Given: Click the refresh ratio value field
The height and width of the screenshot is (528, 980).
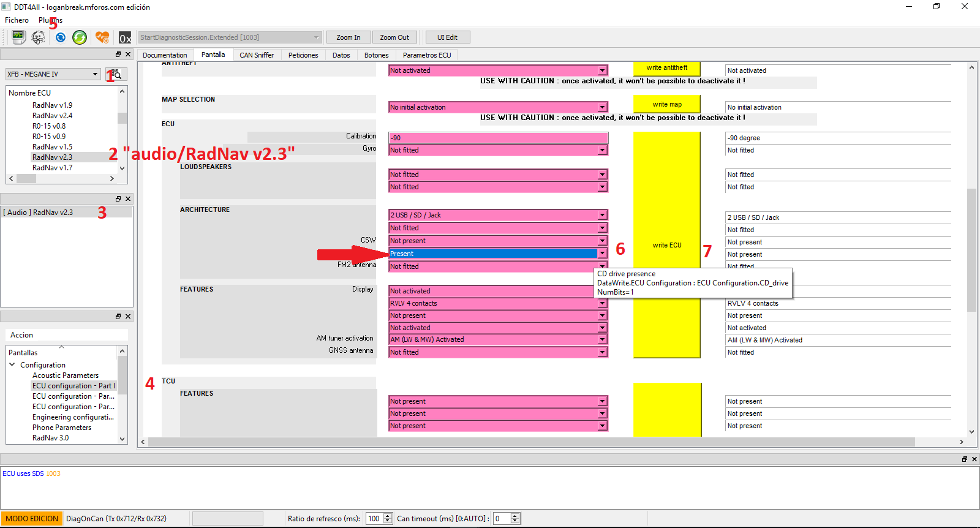Looking at the screenshot, I should [x=374, y=519].
